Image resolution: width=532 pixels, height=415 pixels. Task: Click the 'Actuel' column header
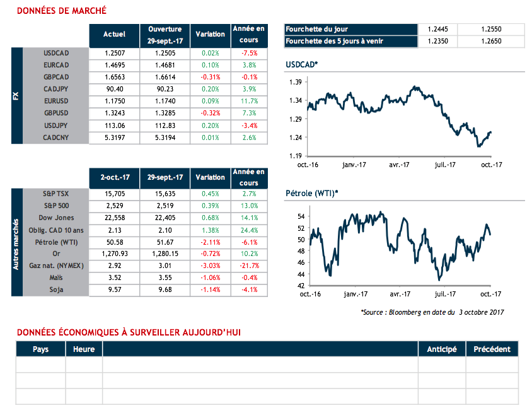[x=113, y=34]
